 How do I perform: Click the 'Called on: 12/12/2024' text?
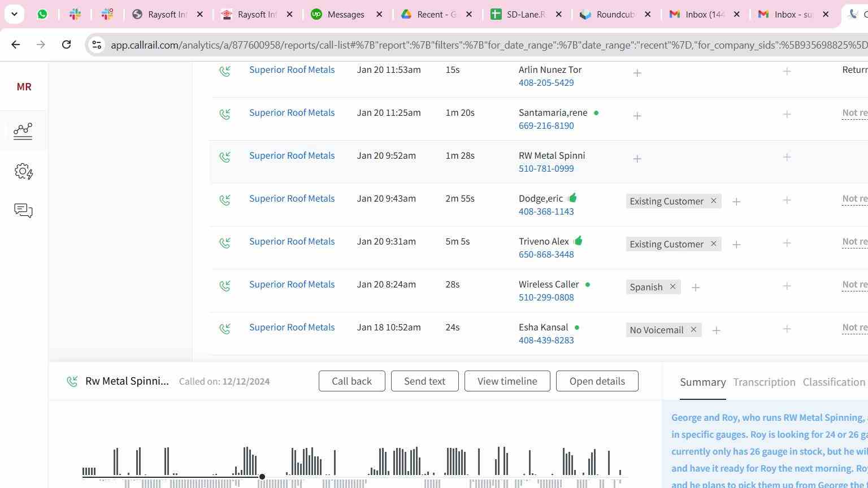pyautogui.click(x=224, y=382)
